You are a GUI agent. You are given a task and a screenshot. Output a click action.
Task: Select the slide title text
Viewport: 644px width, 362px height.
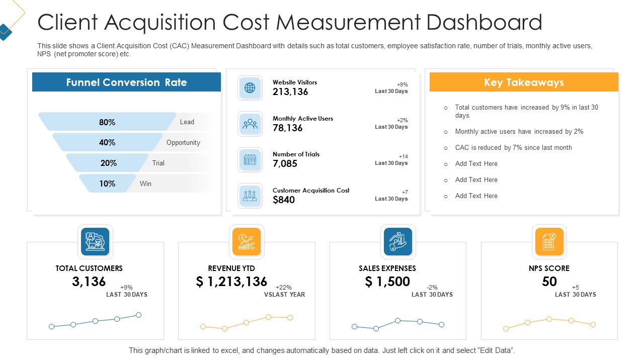[x=290, y=23]
